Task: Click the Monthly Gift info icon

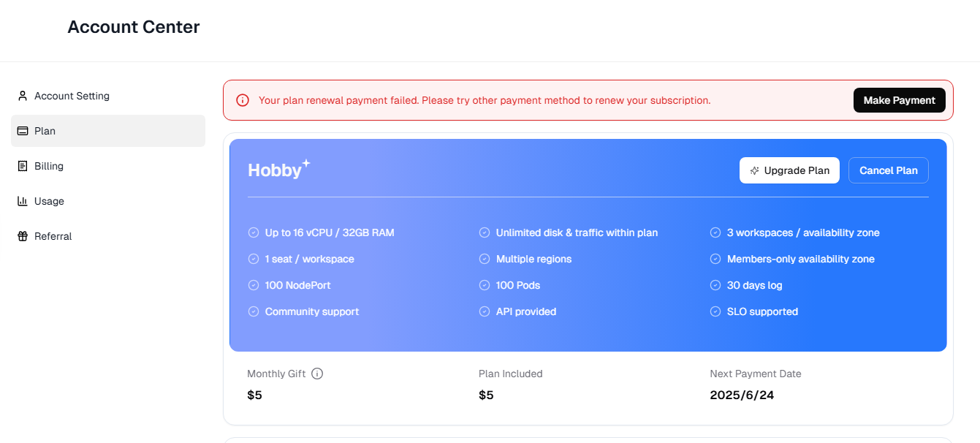Action: click(317, 374)
